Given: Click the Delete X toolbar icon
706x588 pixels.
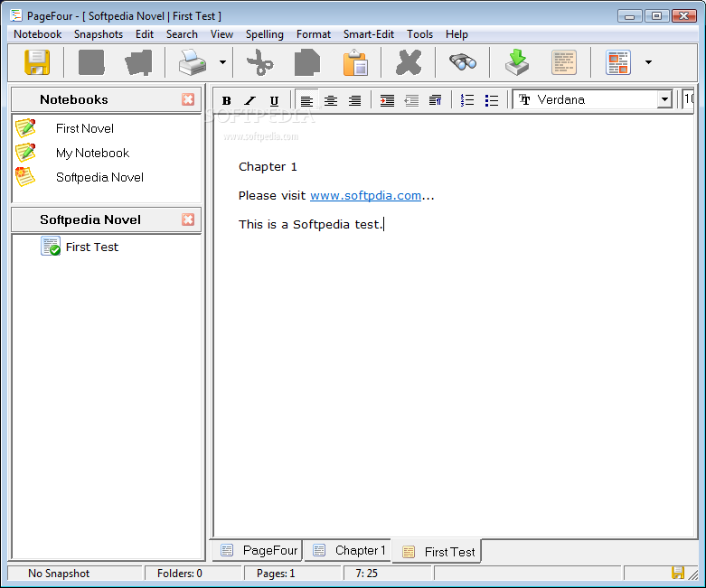Looking at the screenshot, I should (x=409, y=62).
